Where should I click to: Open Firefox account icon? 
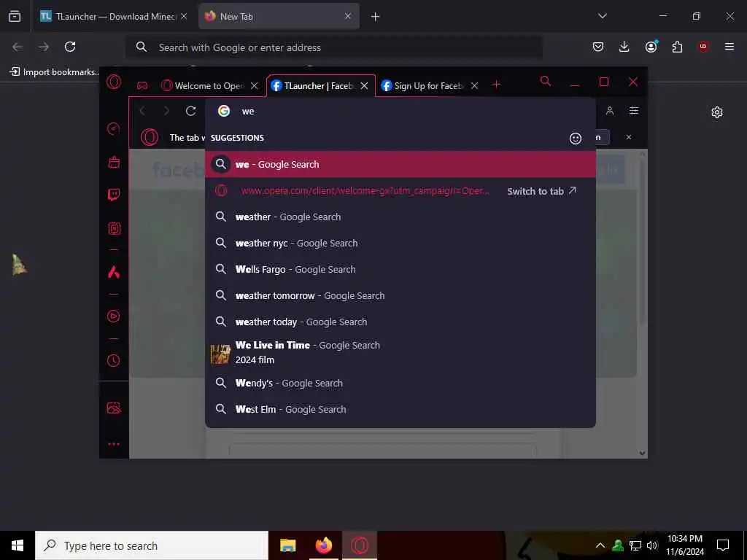(x=651, y=46)
